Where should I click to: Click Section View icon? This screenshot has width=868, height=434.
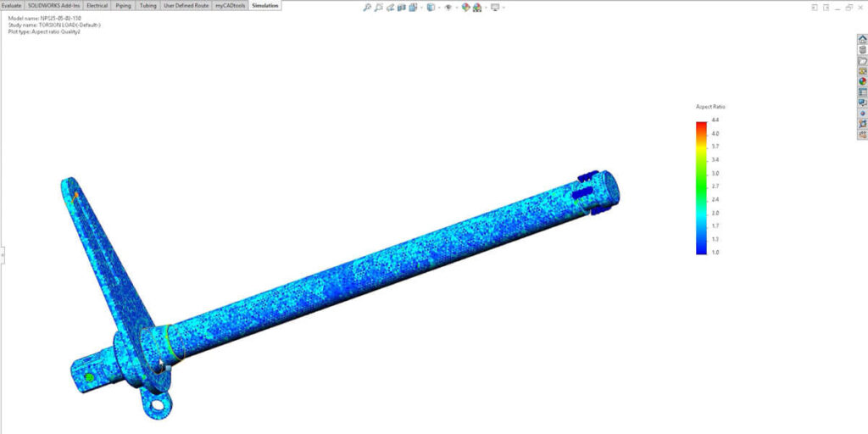[402, 7]
